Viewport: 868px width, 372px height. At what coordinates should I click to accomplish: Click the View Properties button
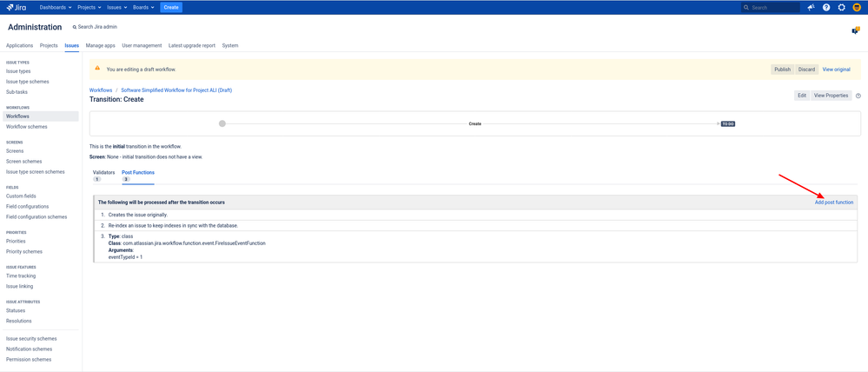[x=831, y=96]
